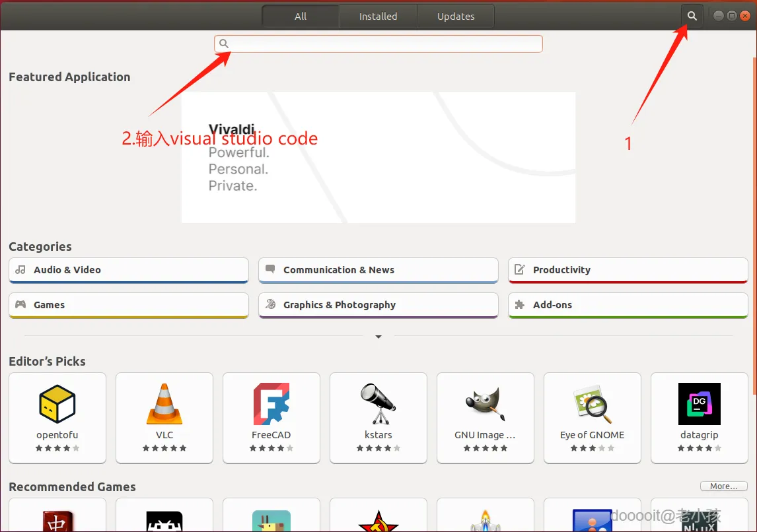Image resolution: width=757 pixels, height=532 pixels.
Task: Maximize the software window
Action: pyautogui.click(x=731, y=16)
